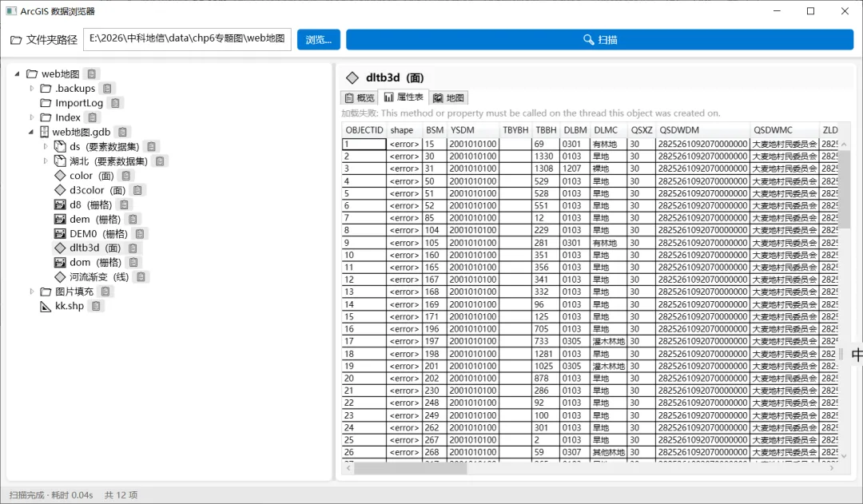The height and width of the screenshot is (504, 863).
Task: Click the raster icon of d8 (栅格)
Action: [60, 204]
